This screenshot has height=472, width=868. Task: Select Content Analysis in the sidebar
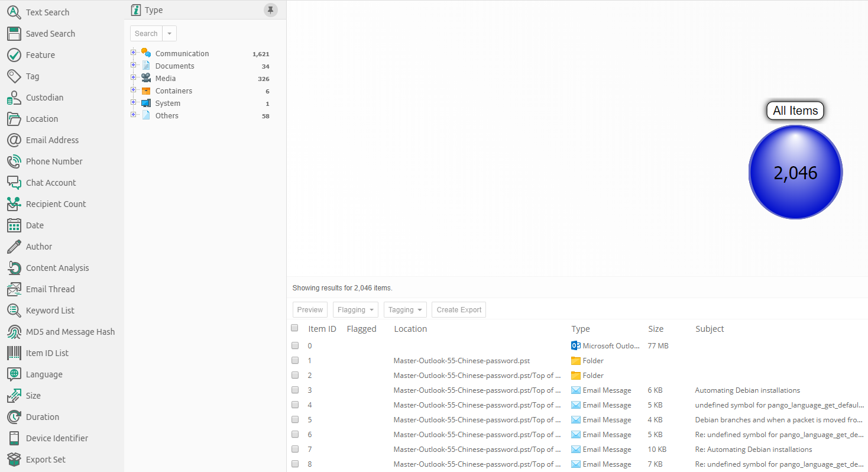(x=57, y=268)
